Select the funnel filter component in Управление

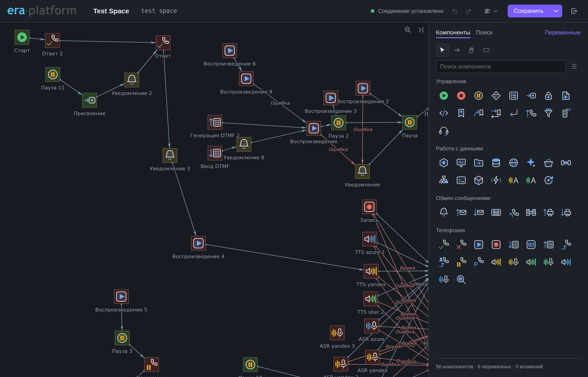(x=548, y=113)
